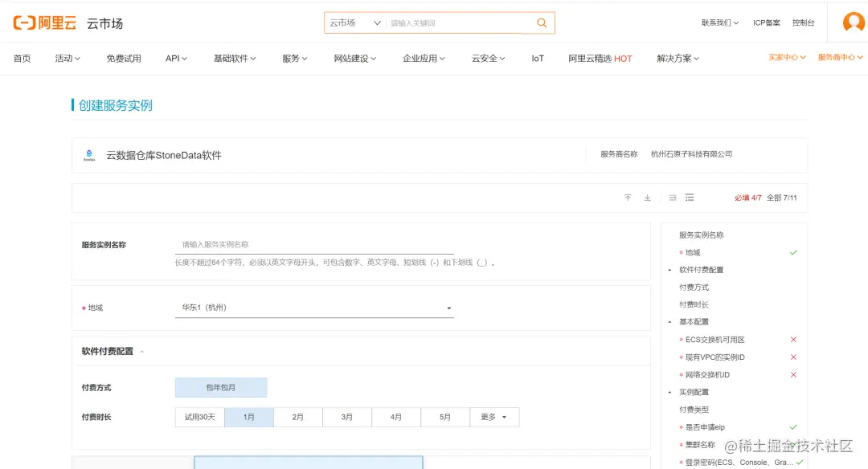
Task: Click the Alibaba Cloud logo
Action: tap(45, 22)
